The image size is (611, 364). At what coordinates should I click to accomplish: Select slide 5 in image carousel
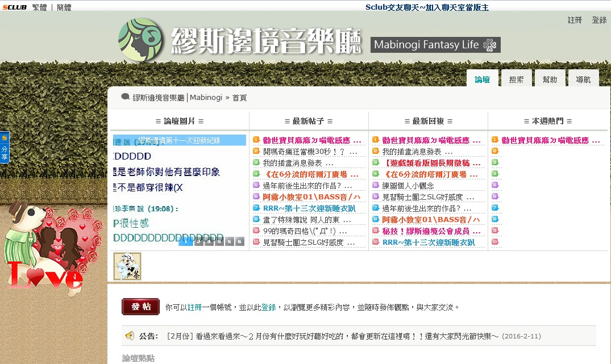229,241
